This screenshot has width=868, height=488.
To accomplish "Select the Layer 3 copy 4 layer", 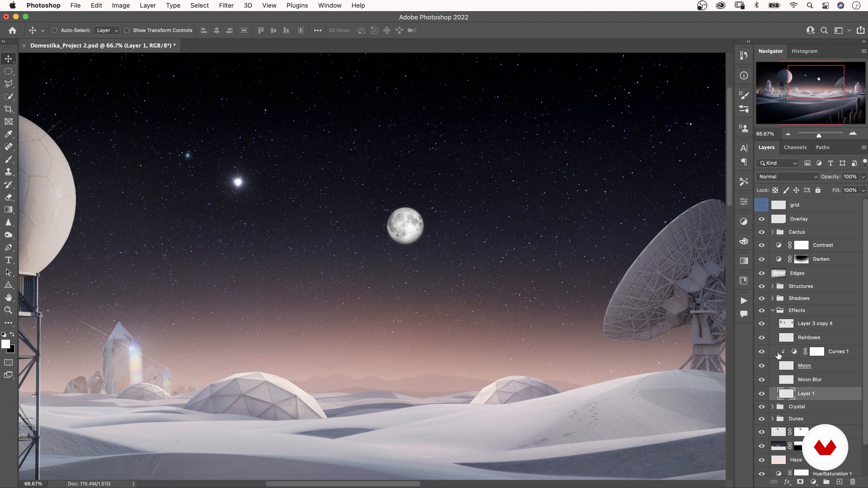I will pos(815,323).
